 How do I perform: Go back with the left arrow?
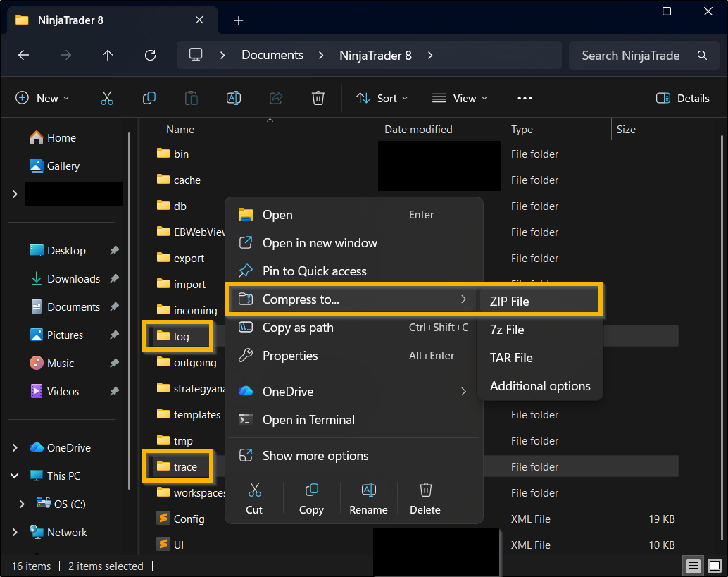coord(24,55)
